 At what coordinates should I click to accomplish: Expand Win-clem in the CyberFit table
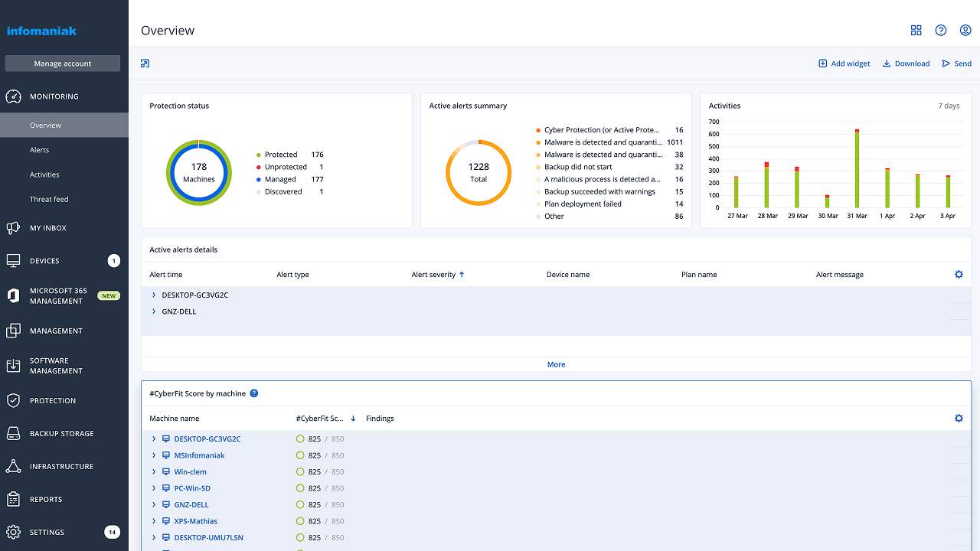click(x=153, y=471)
